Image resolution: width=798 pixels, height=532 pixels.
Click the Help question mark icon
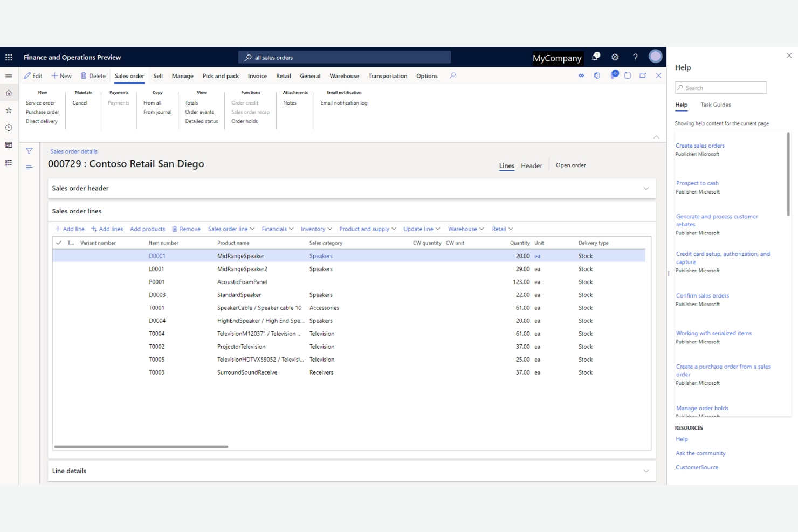[x=635, y=57]
